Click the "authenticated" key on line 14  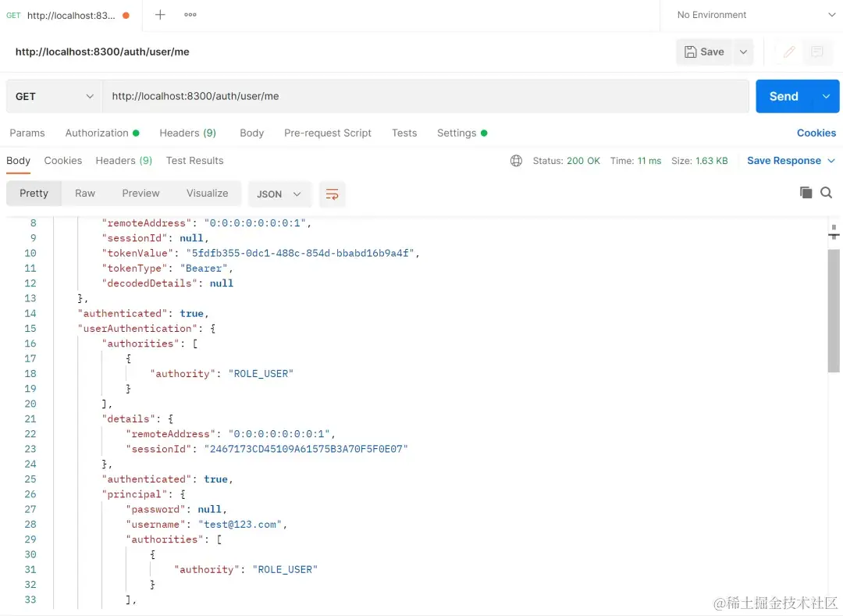click(x=123, y=313)
